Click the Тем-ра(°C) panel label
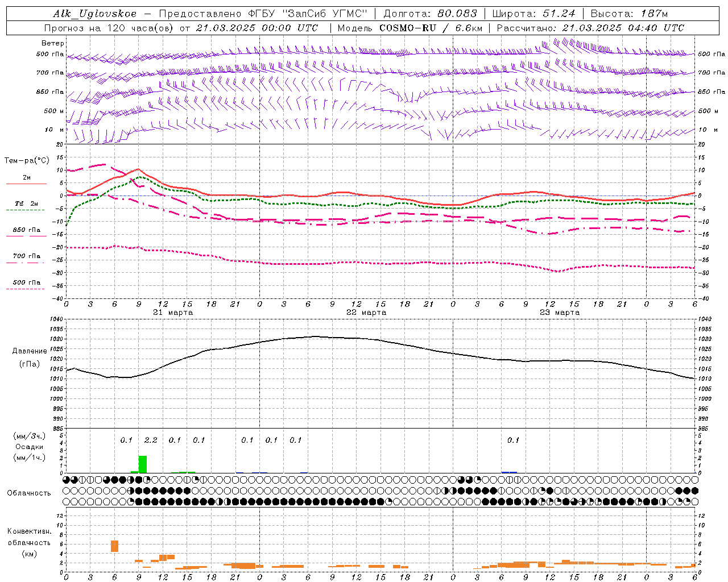 27,161
